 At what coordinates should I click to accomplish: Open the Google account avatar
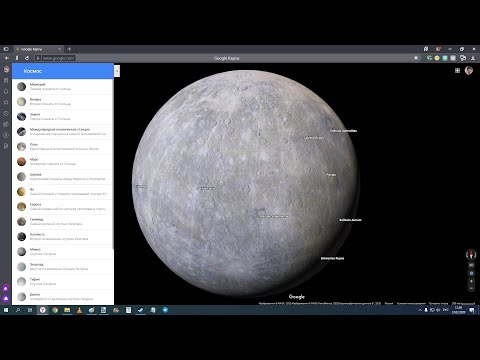pyautogui.click(x=469, y=70)
